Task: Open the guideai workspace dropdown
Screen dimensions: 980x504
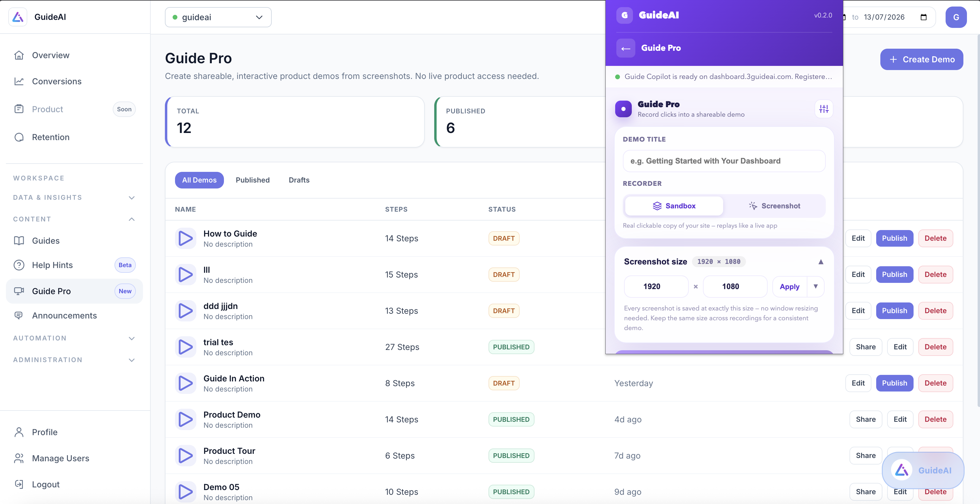Action: (218, 17)
